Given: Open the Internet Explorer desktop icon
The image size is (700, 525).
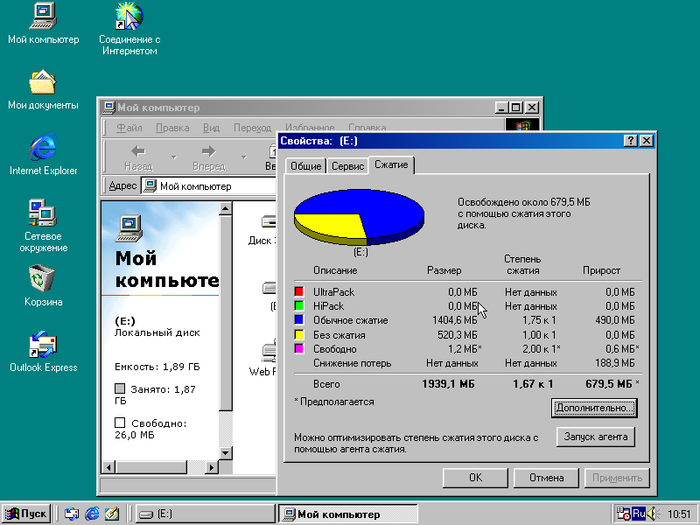Looking at the screenshot, I should tap(43, 148).
